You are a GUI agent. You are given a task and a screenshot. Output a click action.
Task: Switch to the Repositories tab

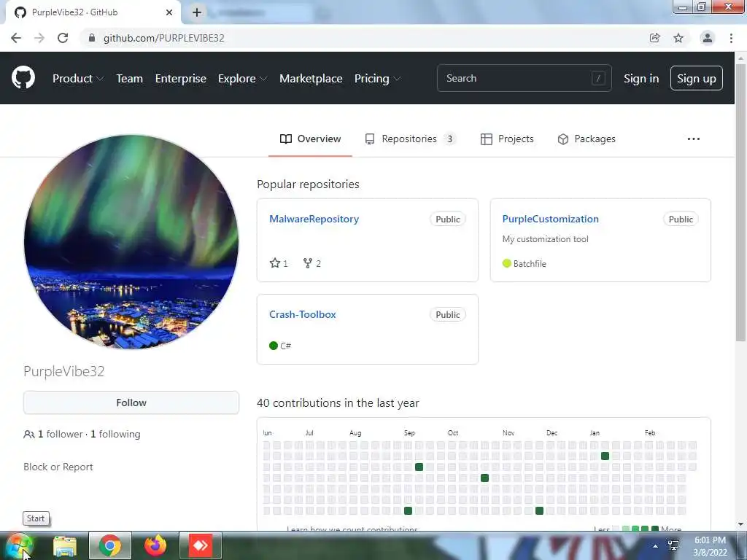(410, 139)
